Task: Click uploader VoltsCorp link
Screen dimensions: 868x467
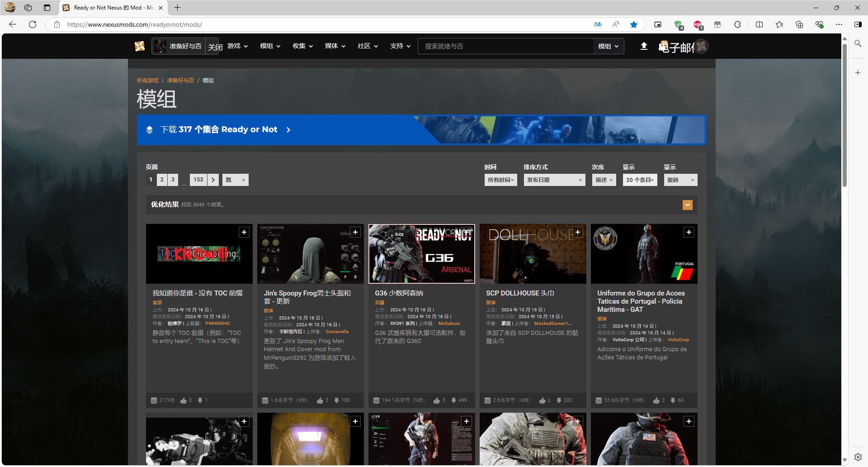Action: coord(679,340)
